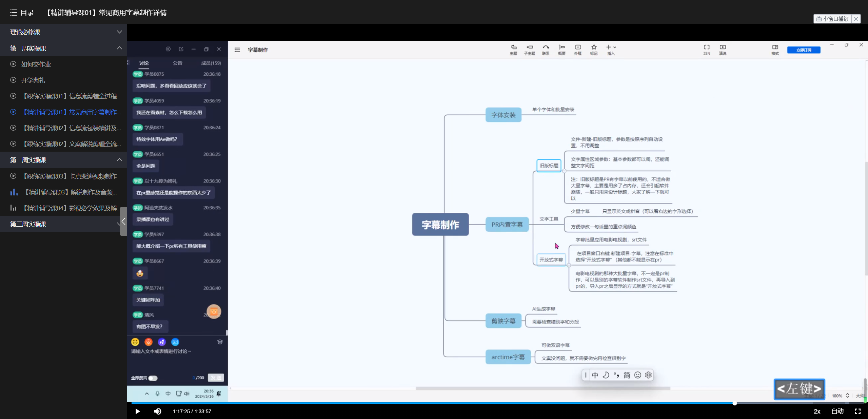This screenshot has height=419, width=868.
Task: Open the 成员(159) members tab
Action: [211, 63]
